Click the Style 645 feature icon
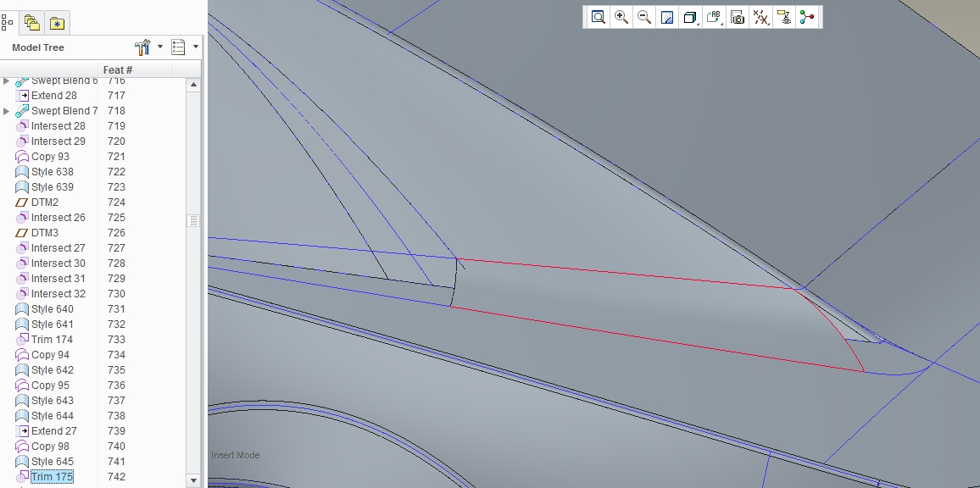This screenshot has width=980, height=488. (22, 462)
